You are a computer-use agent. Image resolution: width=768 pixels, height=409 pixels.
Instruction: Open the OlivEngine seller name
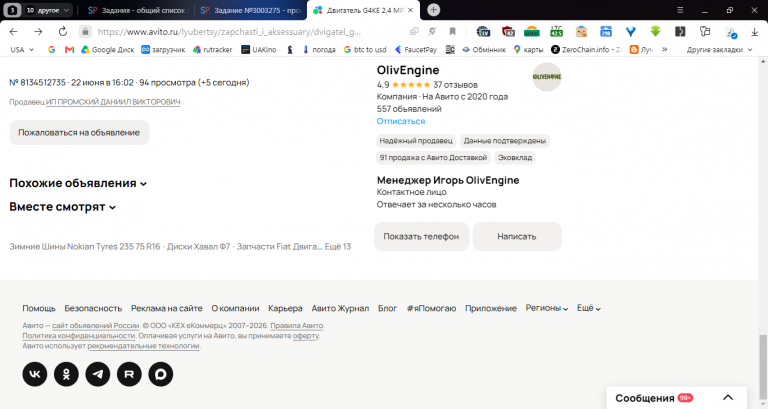pyautogui.click(x=408, y=70)
